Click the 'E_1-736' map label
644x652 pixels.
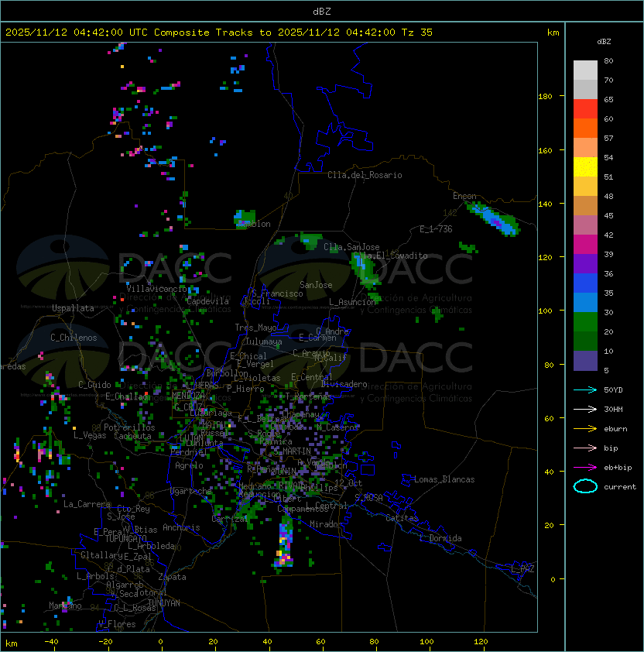click(x=436, y=229)
